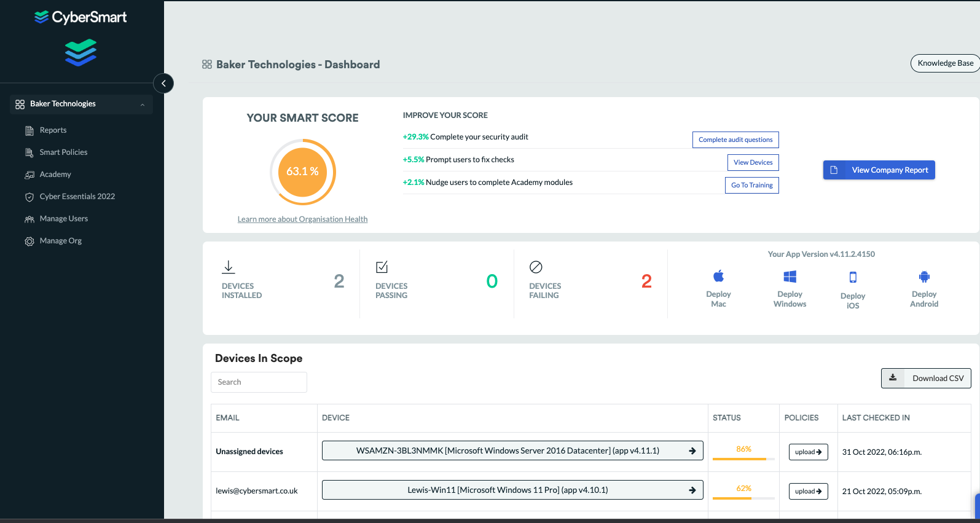Screen dimensions: 980x523
Task: Click the Cyber Essentials shield icon
Action: click(x=29, y=197)
